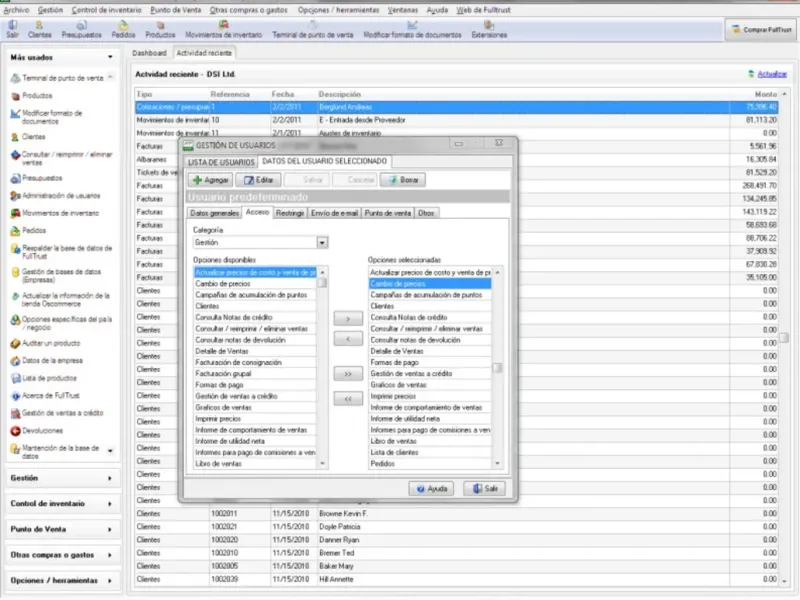Switch to Lista de usuarios tab
Screen dimensions: 800x600
tap(221, 162)
